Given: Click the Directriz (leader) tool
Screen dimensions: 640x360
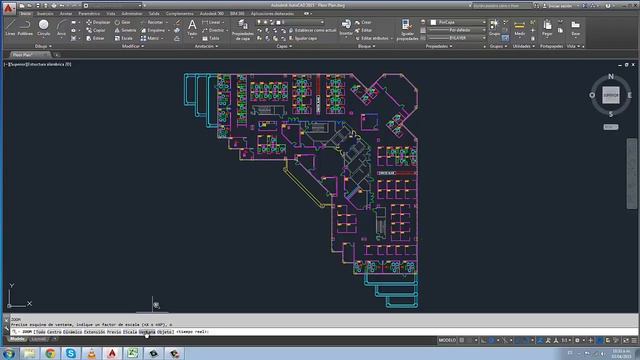Looking at the screenshot, I should tap(213, 30).
